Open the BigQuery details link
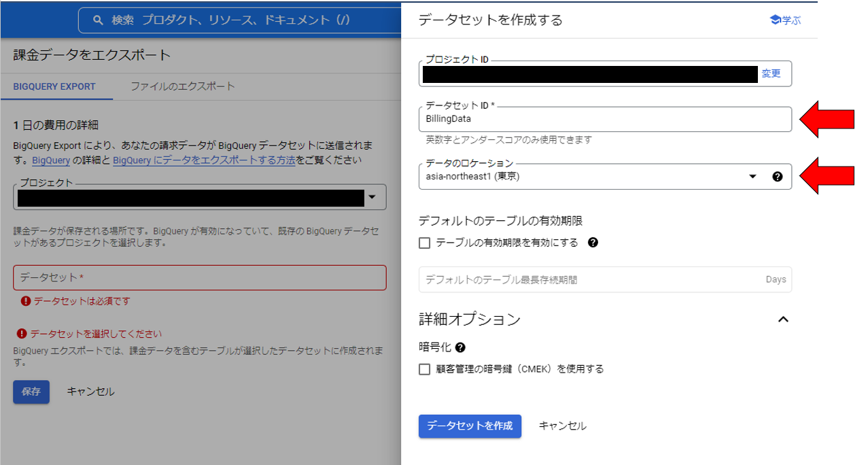 point(51,160)
